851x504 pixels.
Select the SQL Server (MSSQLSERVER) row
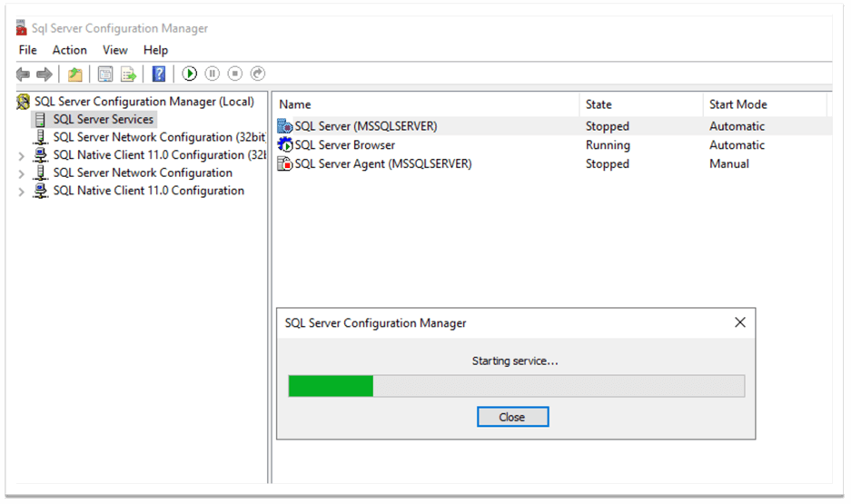553,126
